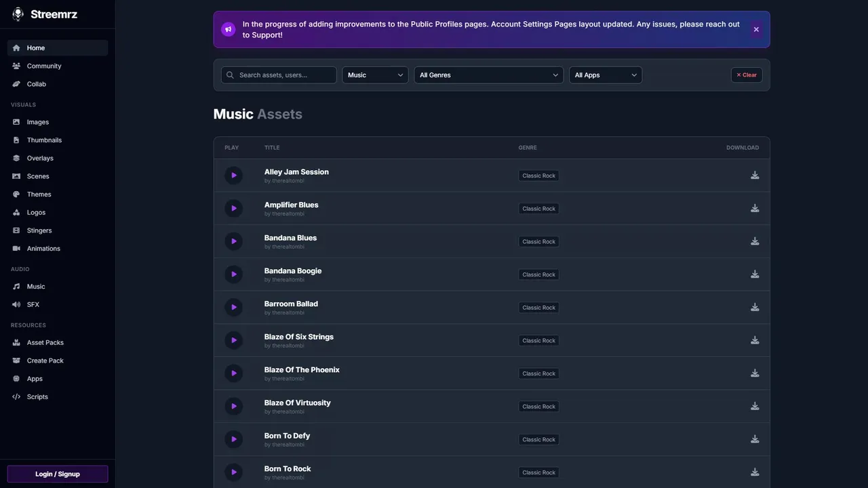Play the Blaze Of The Phoenix track
Viewport: 868px width, 488px height.
pos(233,373)
